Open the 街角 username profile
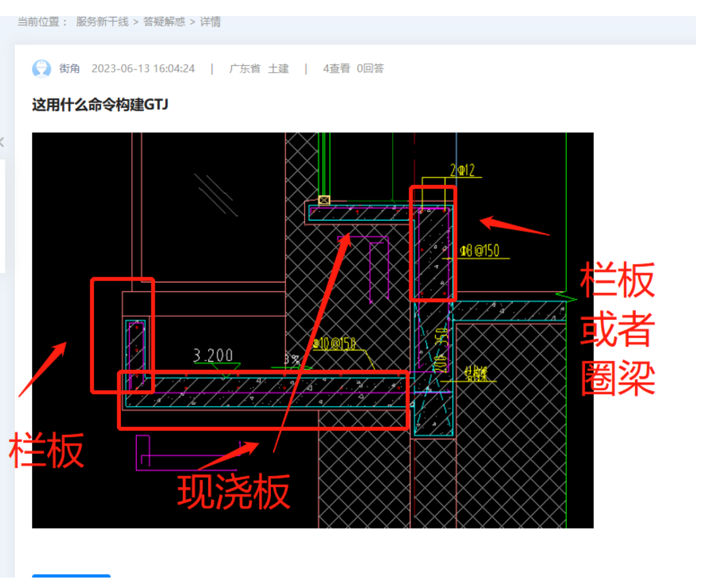Screen dimensions: 714x588 point(69,68)
